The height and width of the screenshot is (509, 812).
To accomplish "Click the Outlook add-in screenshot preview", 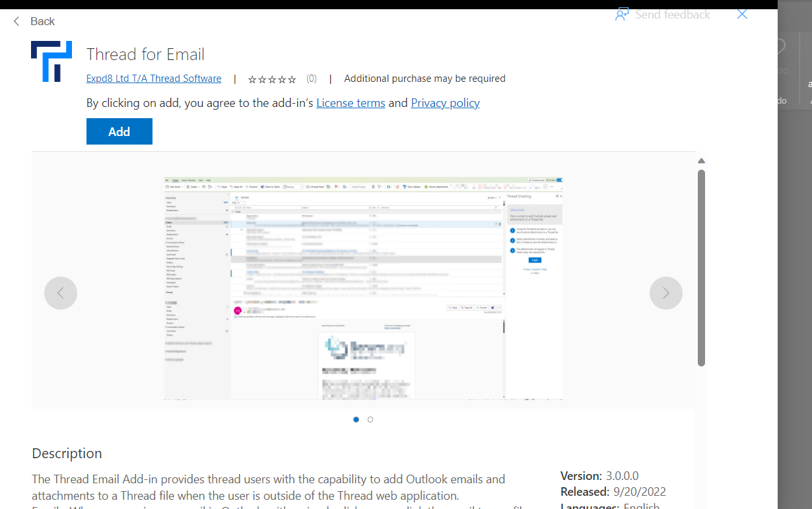I will point(364,288).
